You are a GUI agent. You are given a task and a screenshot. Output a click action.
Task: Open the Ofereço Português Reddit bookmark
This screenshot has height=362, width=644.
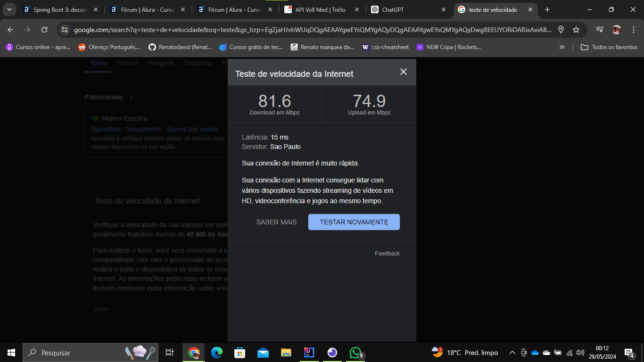click(109, 47)
